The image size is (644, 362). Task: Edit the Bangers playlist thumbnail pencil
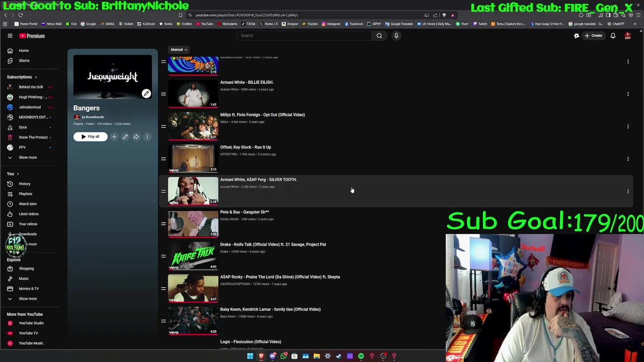point(146,94)
